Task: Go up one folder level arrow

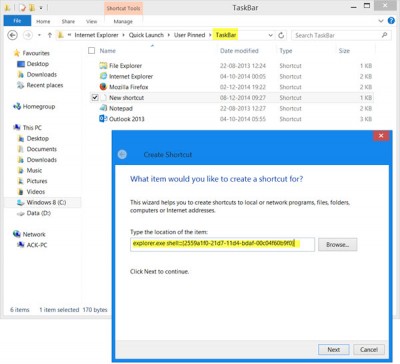Action: pos(50,35)
